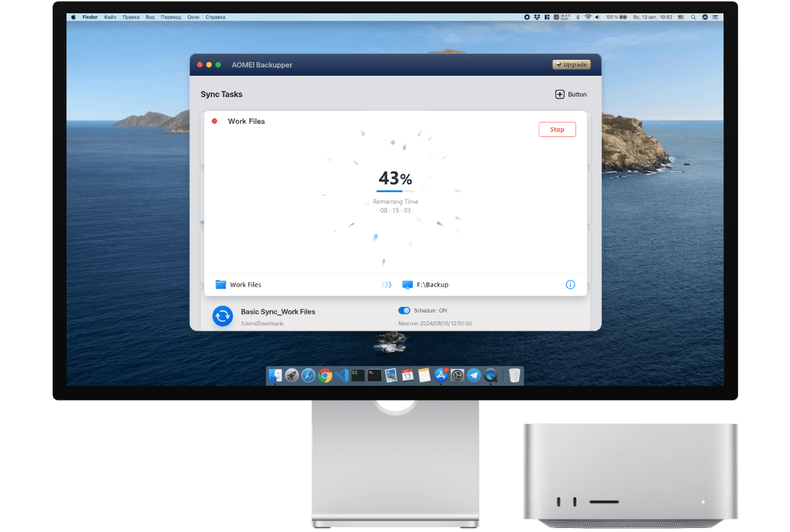Open the Справка menu
This screenshot has height=532, width=790.
(215, 17)
